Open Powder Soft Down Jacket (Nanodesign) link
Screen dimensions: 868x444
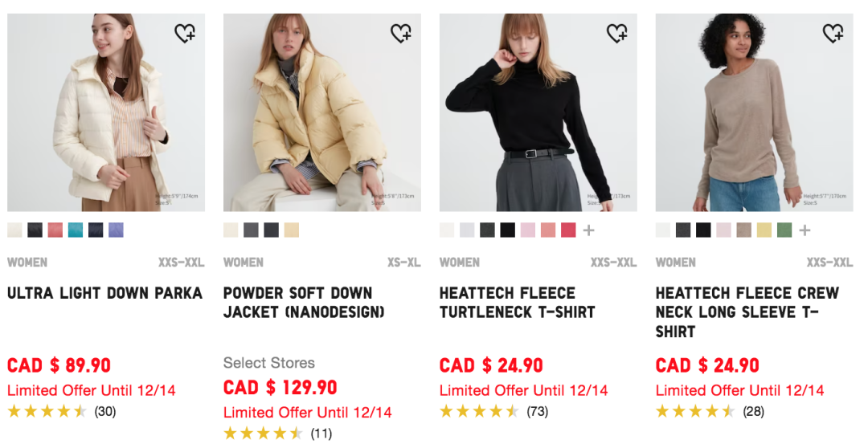tap(304, 303)
